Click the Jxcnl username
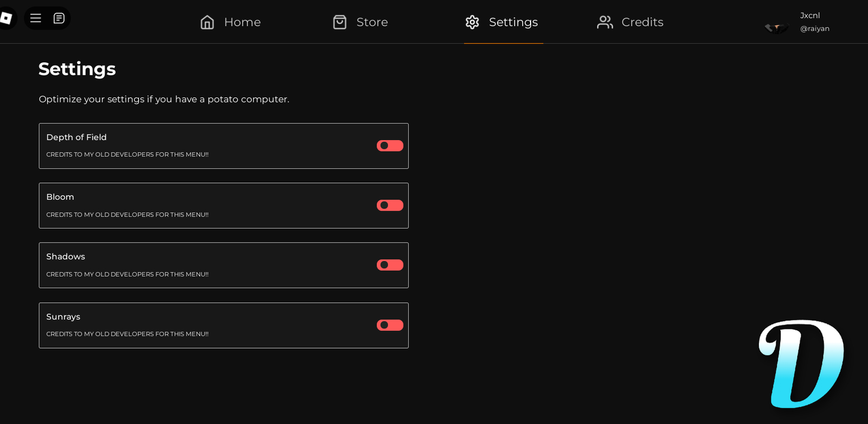Viewport: 868px width, 424px height. tap(810, 16)
